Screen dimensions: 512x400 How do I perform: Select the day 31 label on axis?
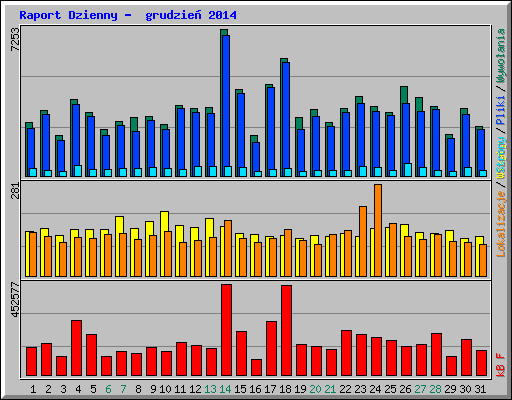pos(480,389)
